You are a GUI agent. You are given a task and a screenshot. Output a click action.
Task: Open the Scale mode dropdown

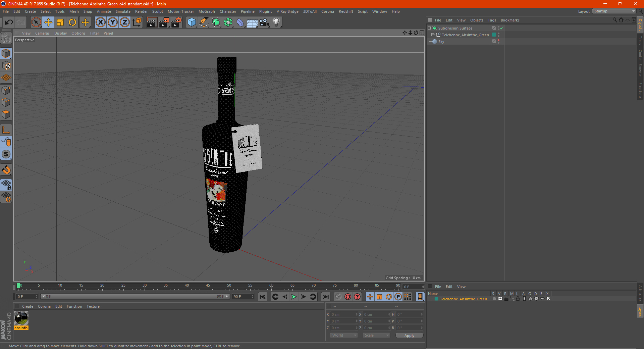tap(376, 335)
